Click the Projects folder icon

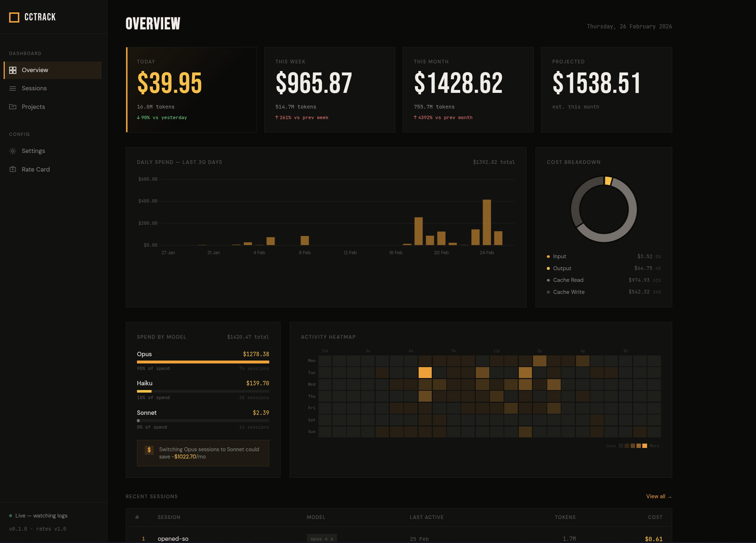tap(13, 107)
